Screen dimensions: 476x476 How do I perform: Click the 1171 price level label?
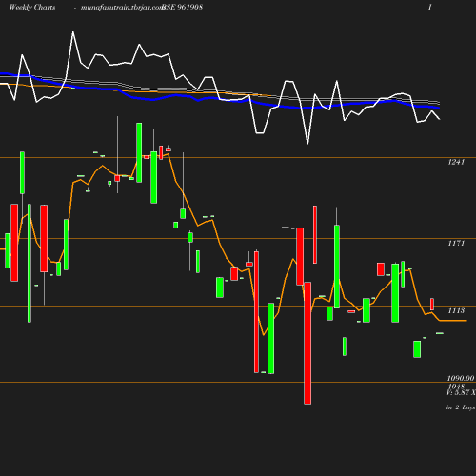(456, 243)
